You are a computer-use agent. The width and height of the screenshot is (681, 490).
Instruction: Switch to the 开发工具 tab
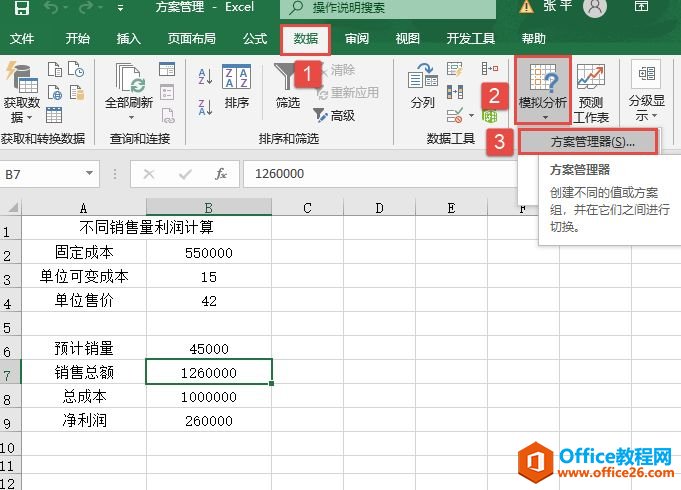(x=471, y=39)
